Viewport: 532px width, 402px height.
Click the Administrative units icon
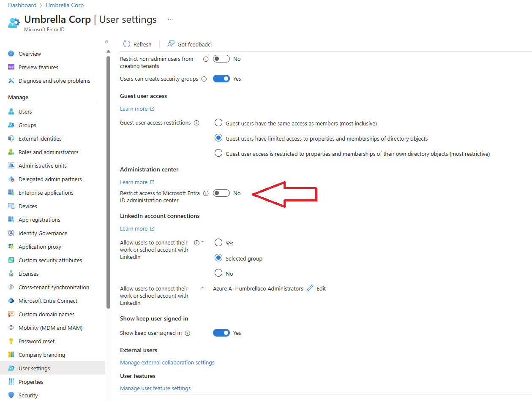pos(11,166)
